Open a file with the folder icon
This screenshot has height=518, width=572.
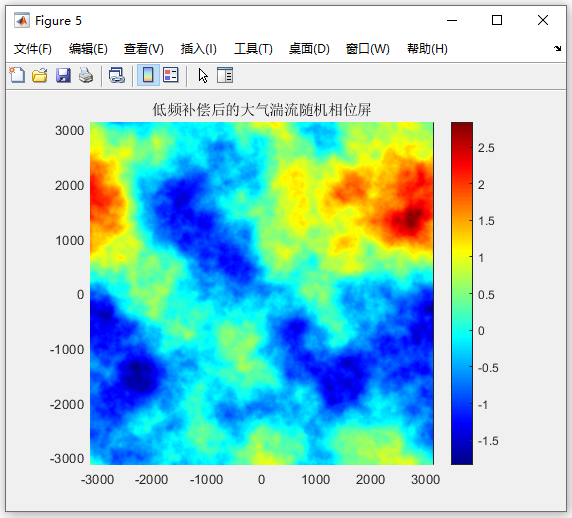coord(40,76)
